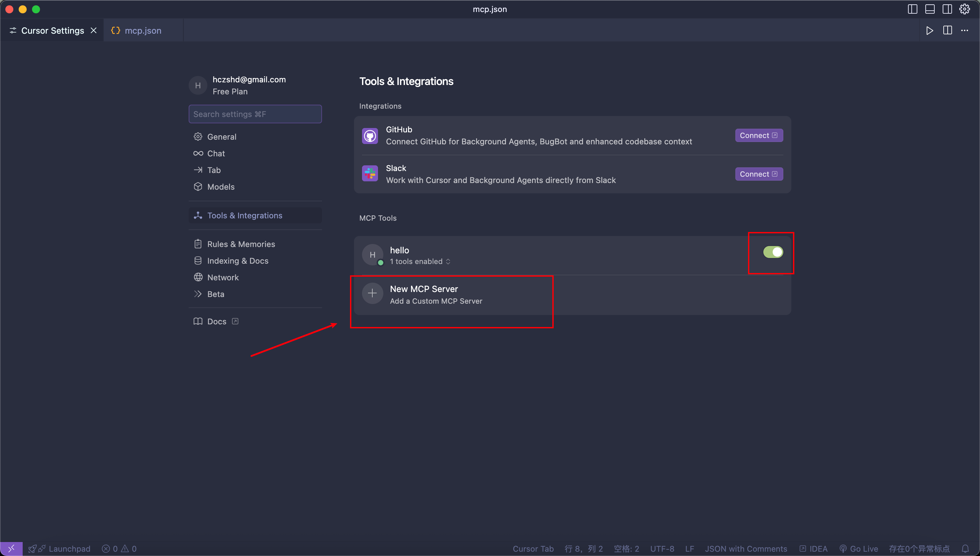Screen dimensions: 980x556
Task: Open Rules & Memories section
Action: pos(255,244)
